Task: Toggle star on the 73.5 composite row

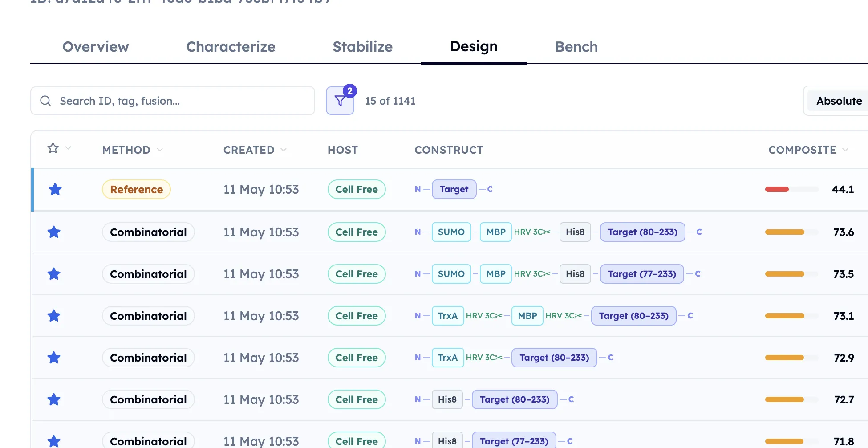Action: [54, 274]
